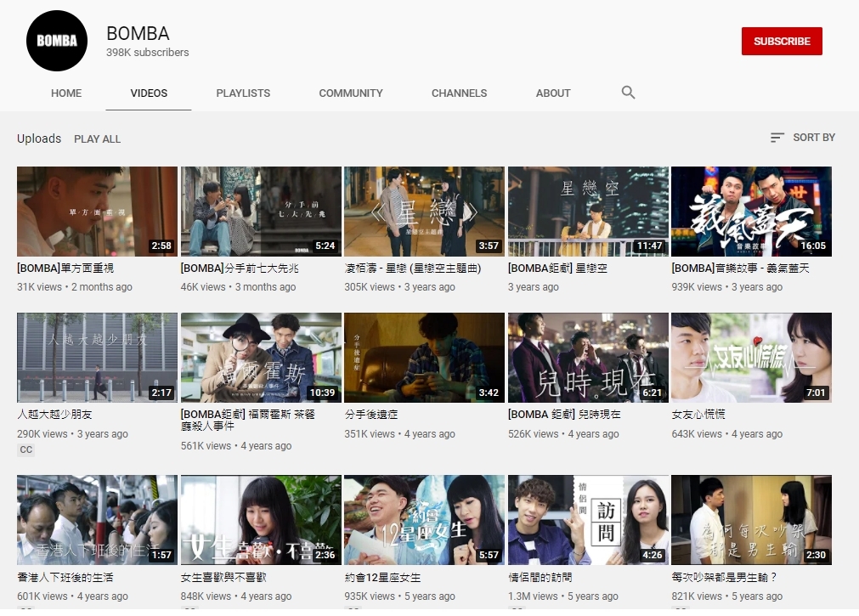Open the channel search magnifier icon
The image size is (859, 616).
point(628,93)
